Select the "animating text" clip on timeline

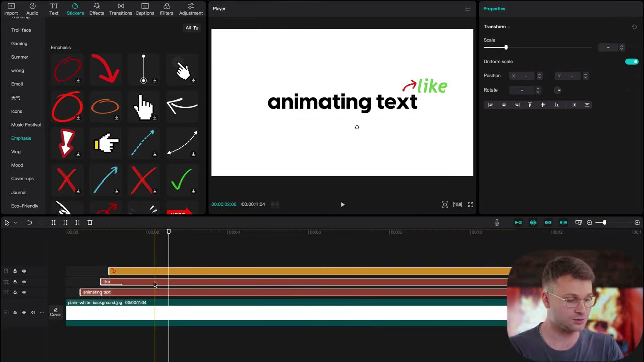293,292
